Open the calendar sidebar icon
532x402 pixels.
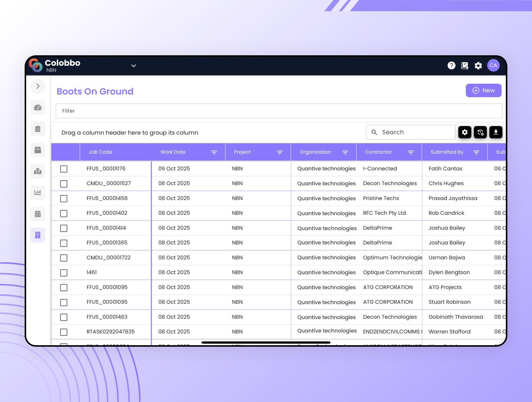point(38,214)
